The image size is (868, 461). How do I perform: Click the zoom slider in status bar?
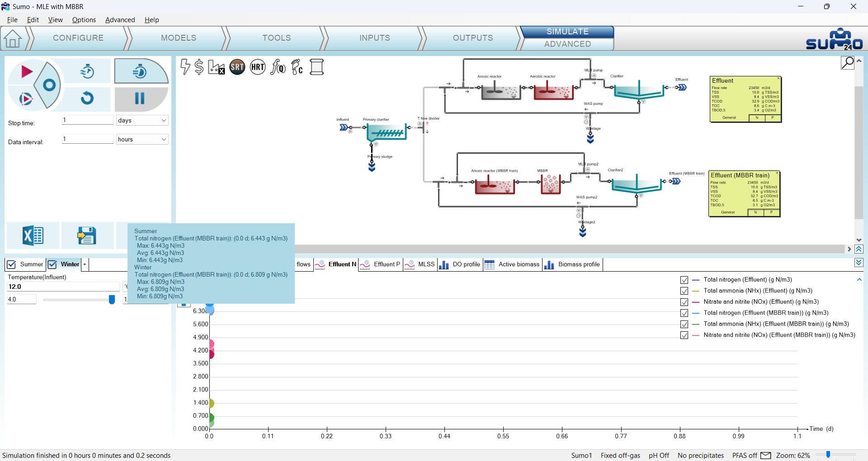(828, 455)
